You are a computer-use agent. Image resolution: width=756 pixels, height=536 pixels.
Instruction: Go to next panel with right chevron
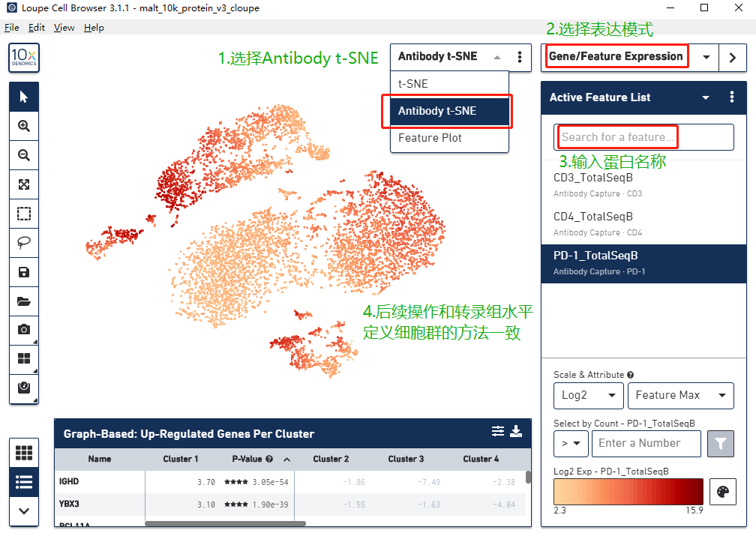coord(732,58)
